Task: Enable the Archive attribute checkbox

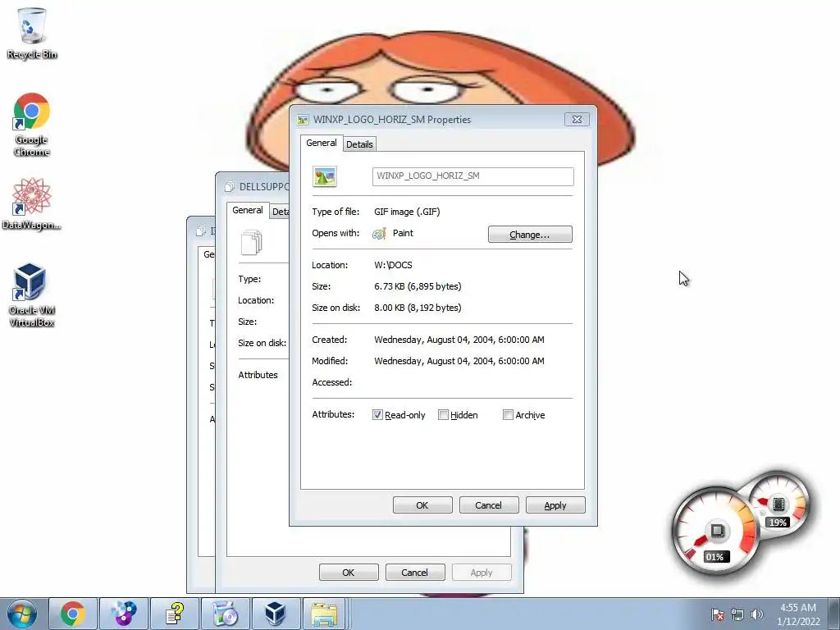Action: [x=508, y=414]
